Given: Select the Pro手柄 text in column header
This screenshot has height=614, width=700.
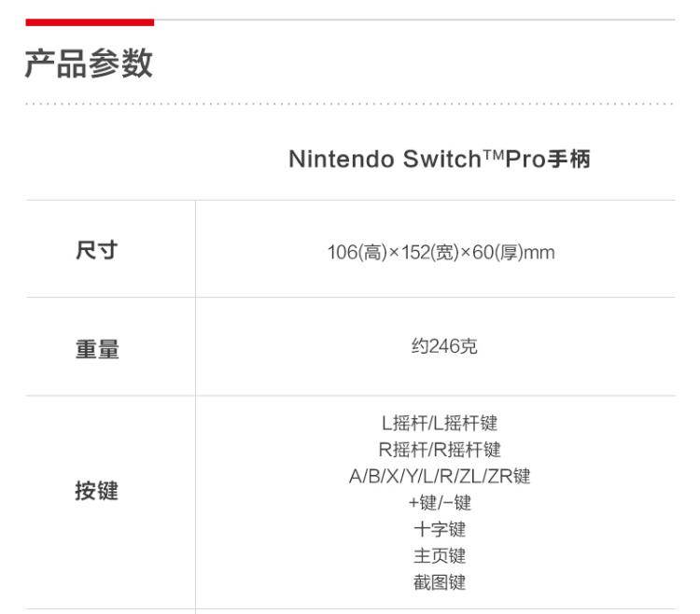Looking at the screenshot, I should 549,159.
